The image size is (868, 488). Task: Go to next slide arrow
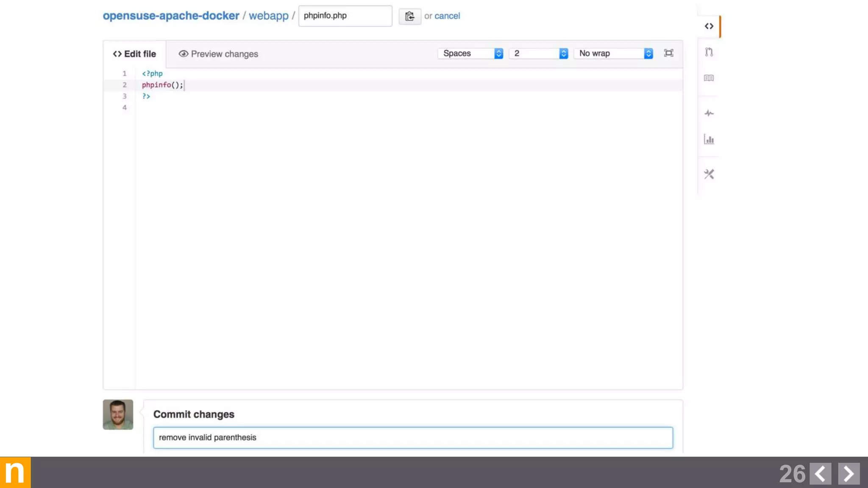(849, 473)
